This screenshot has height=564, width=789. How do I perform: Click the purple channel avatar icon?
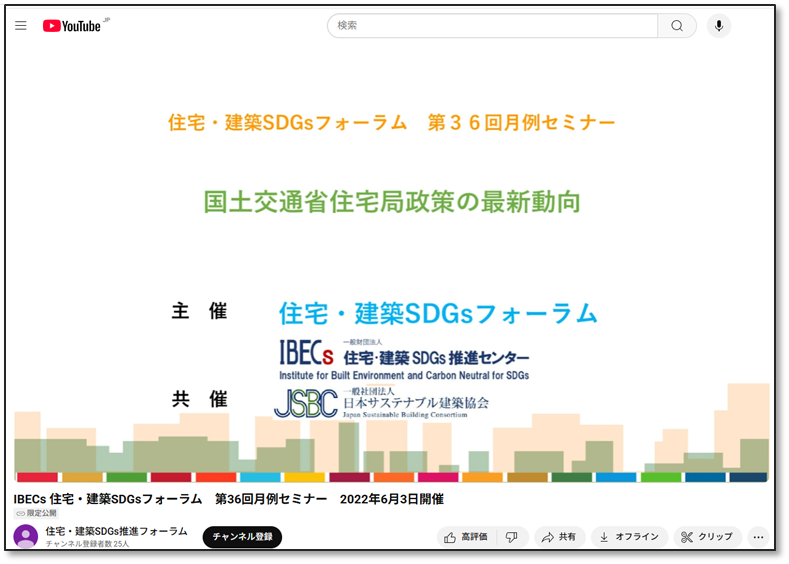[x=26, y=537]
